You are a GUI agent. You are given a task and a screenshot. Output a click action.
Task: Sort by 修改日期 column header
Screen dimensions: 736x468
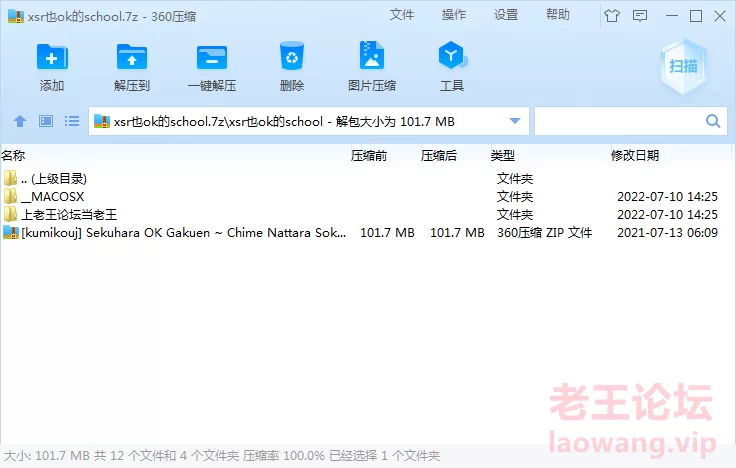635,155
